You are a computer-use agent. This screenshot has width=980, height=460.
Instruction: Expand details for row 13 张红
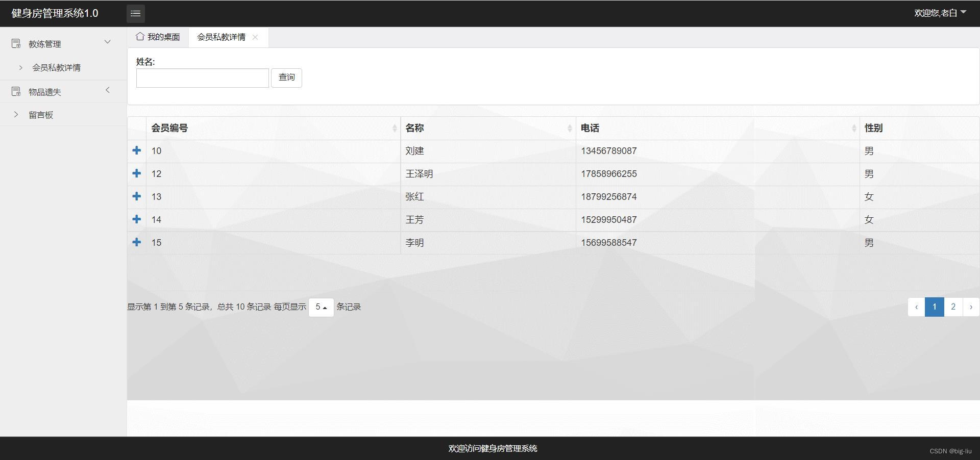point(137,196)
